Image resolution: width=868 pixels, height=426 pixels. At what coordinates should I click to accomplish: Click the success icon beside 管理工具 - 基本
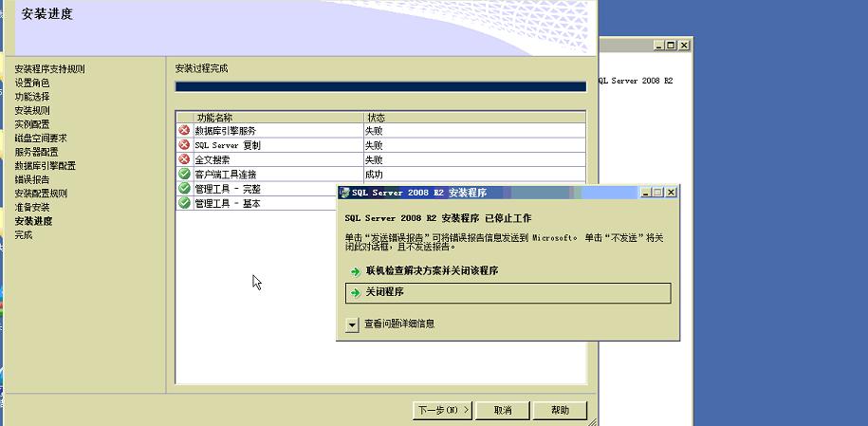[184, 203]
